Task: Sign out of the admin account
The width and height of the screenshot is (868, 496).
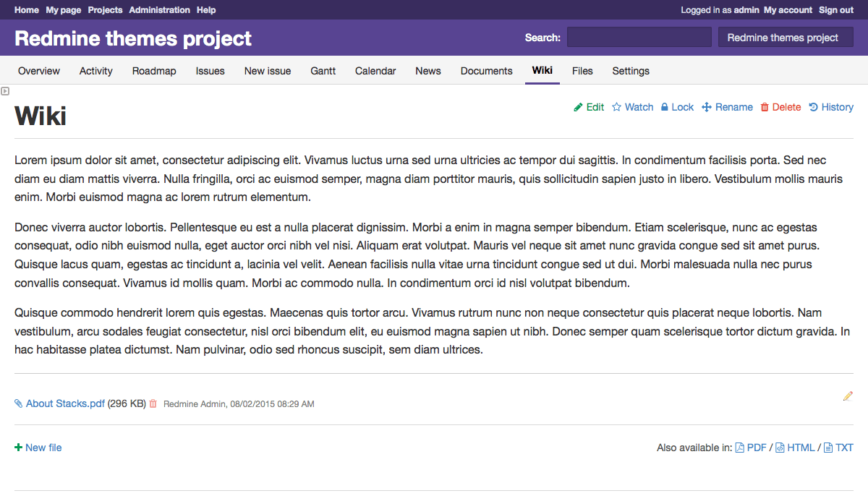Action: 835,9
